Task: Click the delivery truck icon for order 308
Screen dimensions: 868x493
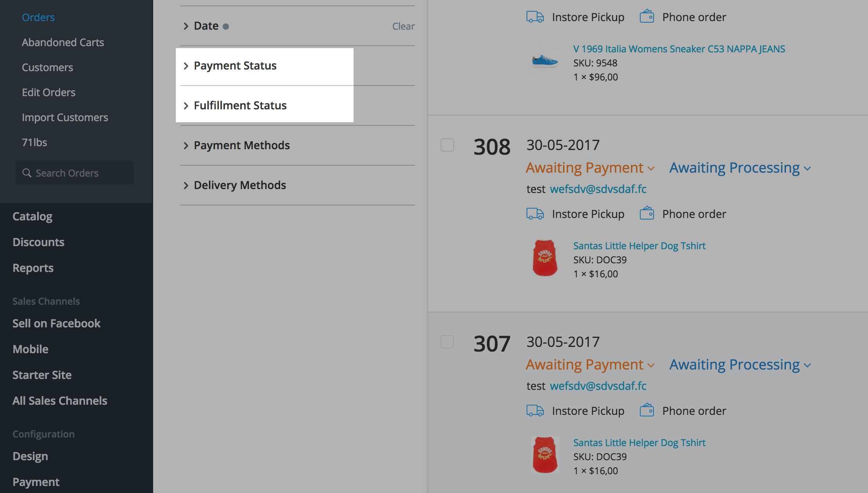Action: click(535, 214)
